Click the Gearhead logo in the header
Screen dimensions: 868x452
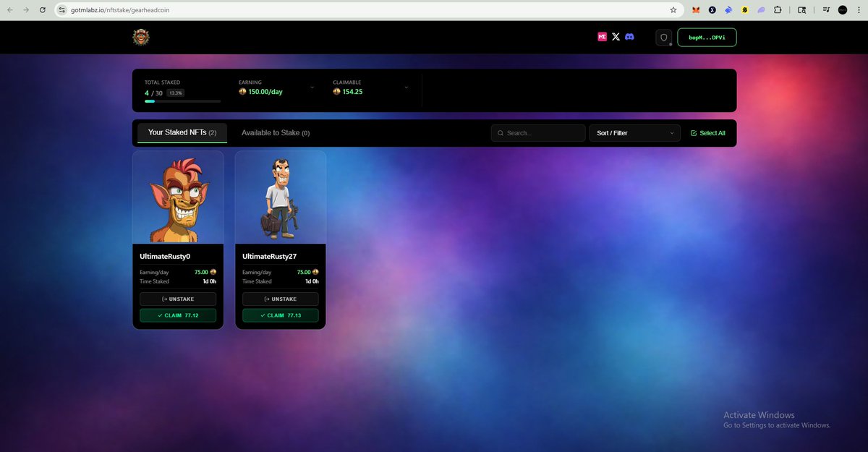click(141, 37)
